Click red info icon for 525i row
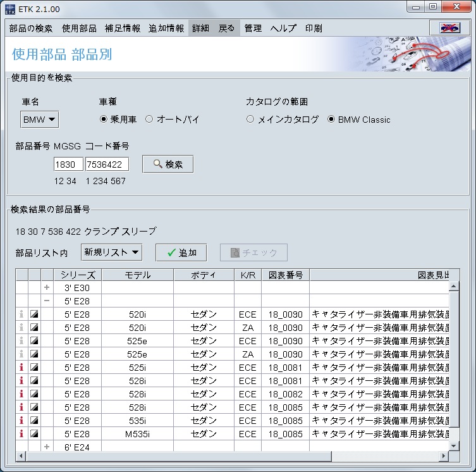This screenshot has width=476, height=472. pyautogui.click(x=21, y=367)
